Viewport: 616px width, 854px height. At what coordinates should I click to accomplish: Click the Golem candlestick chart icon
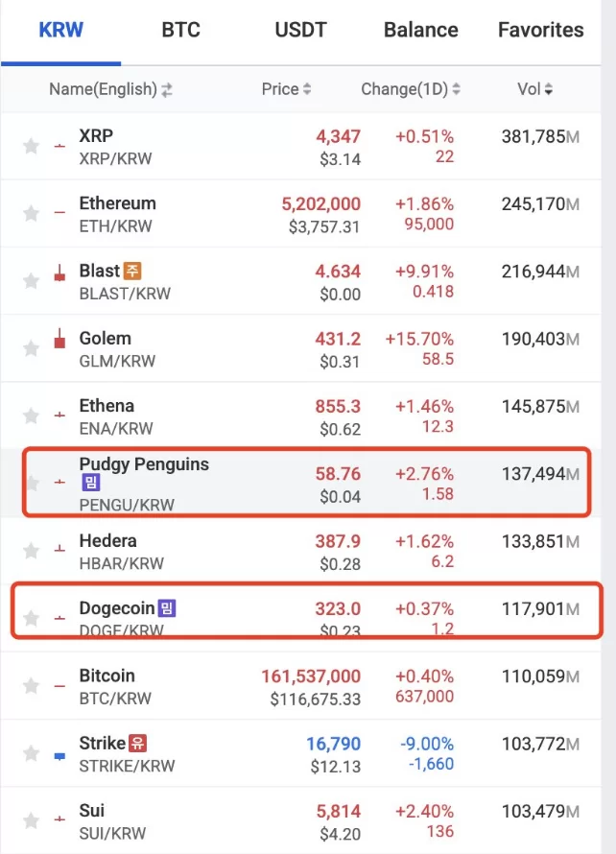point(59,338)
